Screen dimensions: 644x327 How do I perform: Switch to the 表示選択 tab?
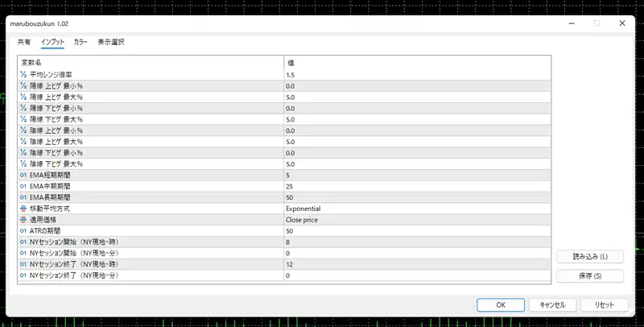click(x=111, y=42)
